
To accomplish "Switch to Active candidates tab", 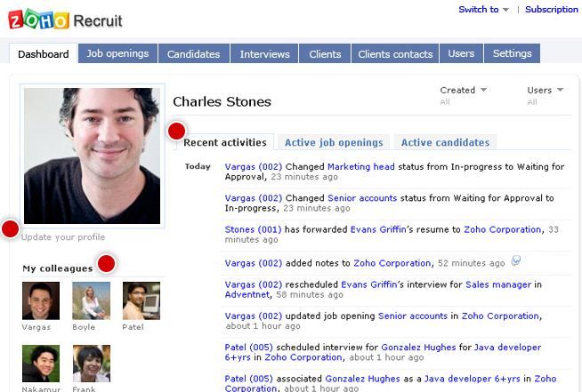I will [445, 142].
